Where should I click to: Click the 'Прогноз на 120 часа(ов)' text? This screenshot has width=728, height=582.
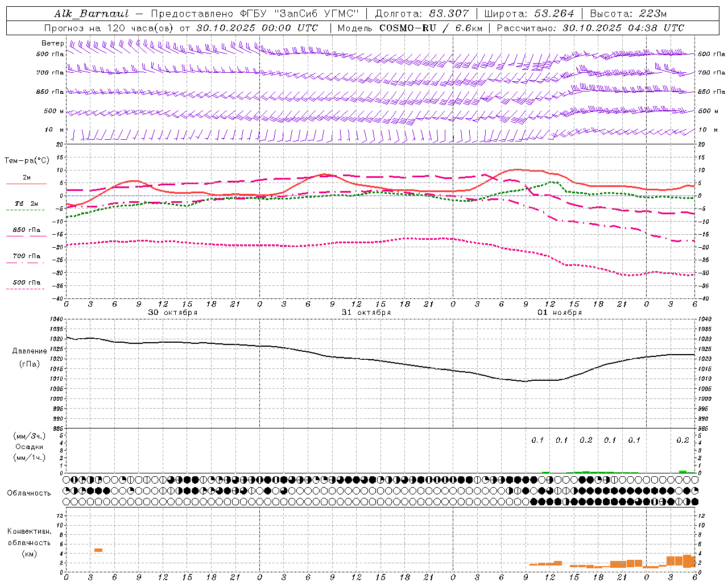point(109,28)
